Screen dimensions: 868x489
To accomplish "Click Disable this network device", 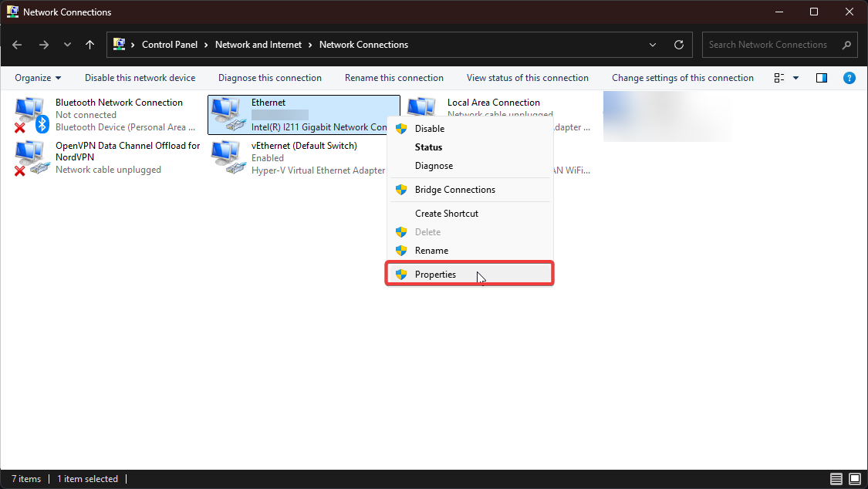I will (x=140, y=77).
